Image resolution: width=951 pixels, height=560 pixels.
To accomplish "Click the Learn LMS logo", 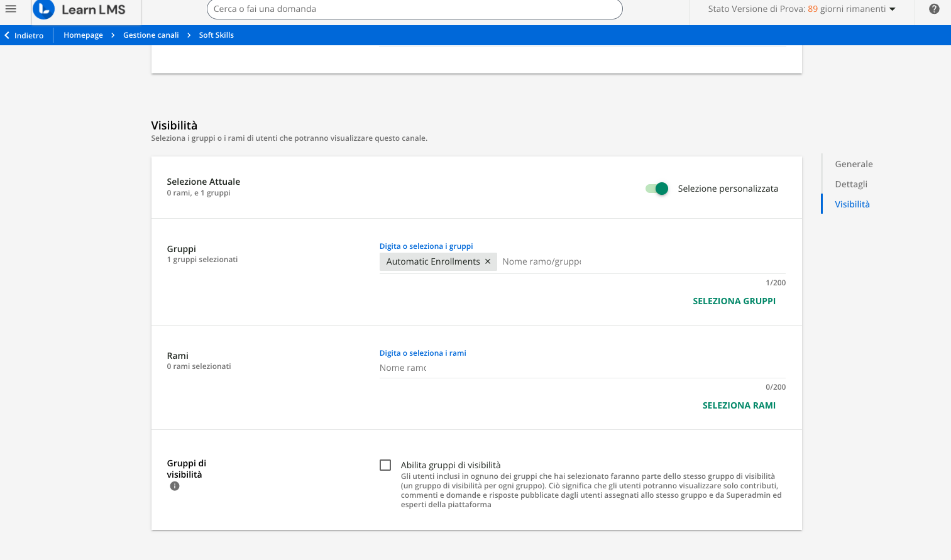I will click(x=80, y=9).
